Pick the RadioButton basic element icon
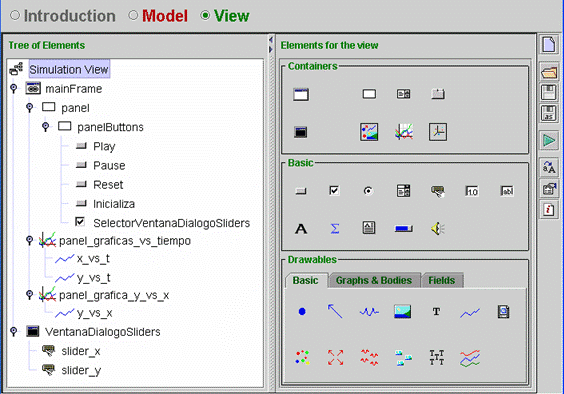Image resolution: width=564 pixels, height=394 pixels. click(368, 191)
